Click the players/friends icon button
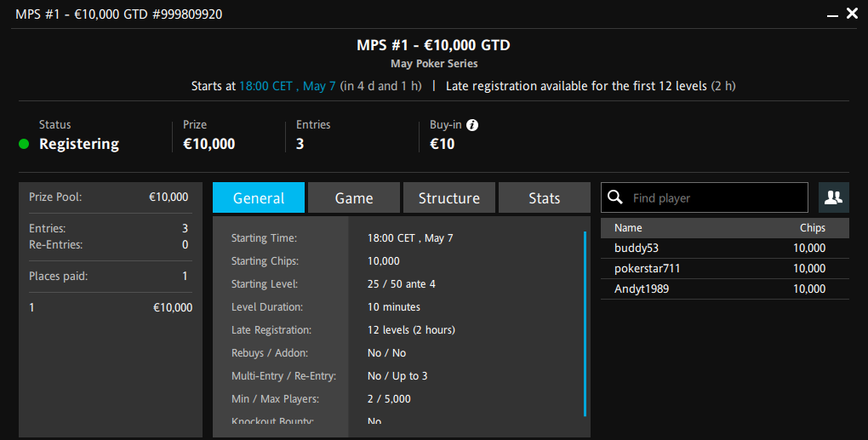The image size is (868, 440). click(x=834, y=197)
